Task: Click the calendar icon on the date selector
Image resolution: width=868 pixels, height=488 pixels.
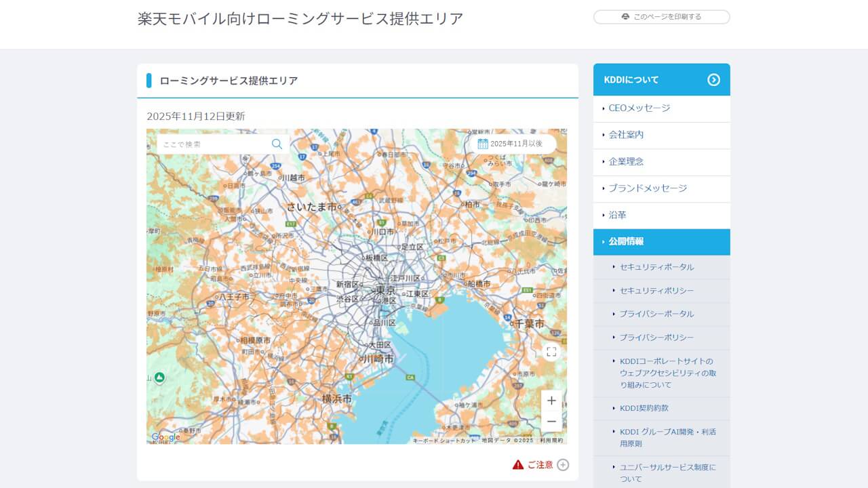Action: click(x=483, y=143)
